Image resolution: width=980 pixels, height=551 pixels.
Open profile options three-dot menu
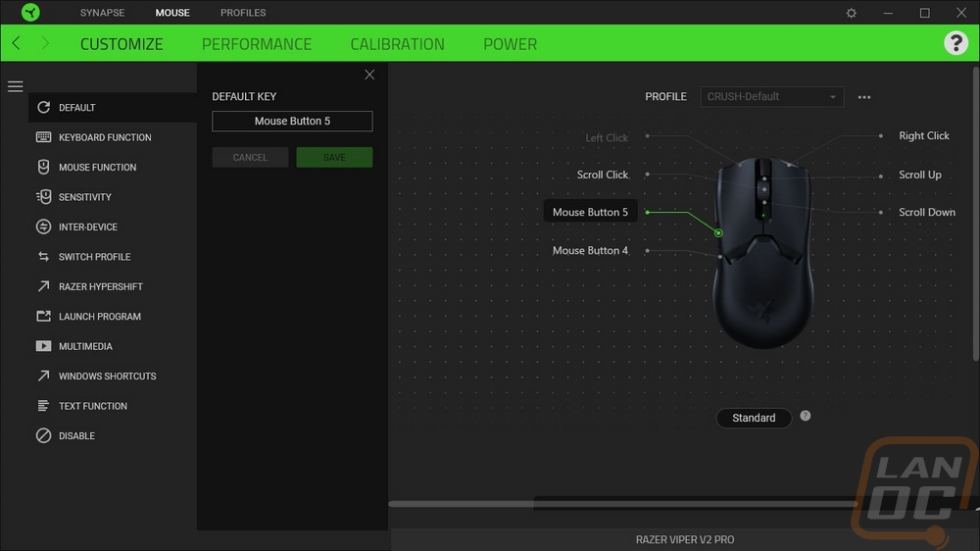[x=863, y=97]
